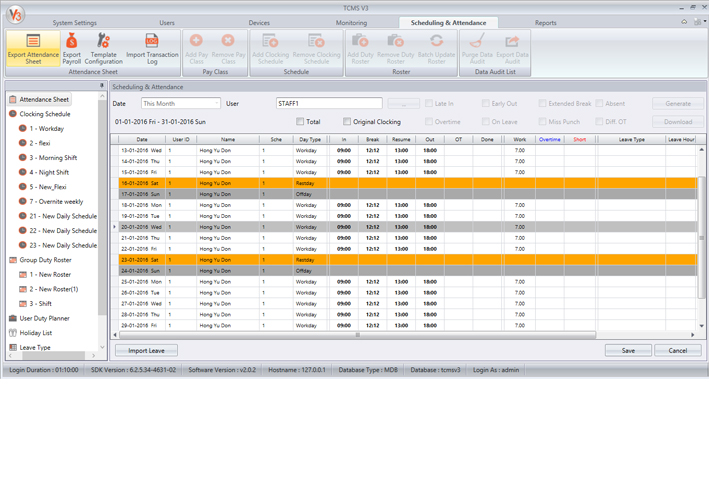This screenshot has height=488, width=709.
Task: Toggle Original Clocking checkbox
Action: pyautogui.click(x=347, y=121)
